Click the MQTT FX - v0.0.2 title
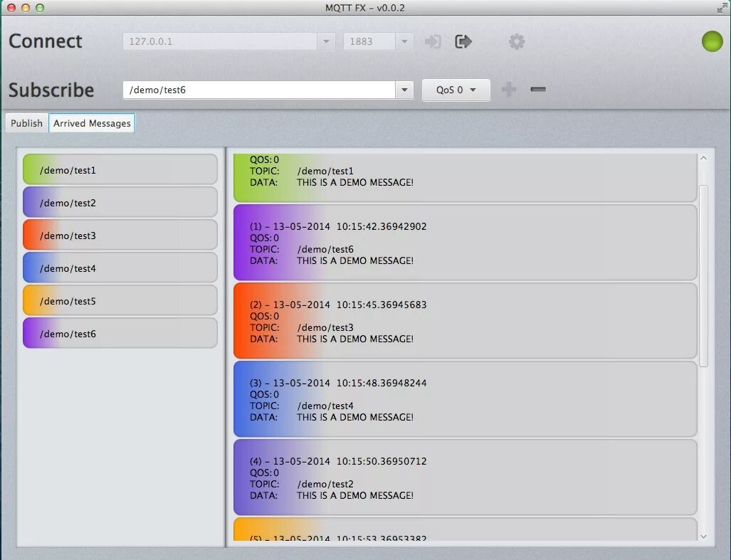731x560 pixels. click(x=365, y=8)
